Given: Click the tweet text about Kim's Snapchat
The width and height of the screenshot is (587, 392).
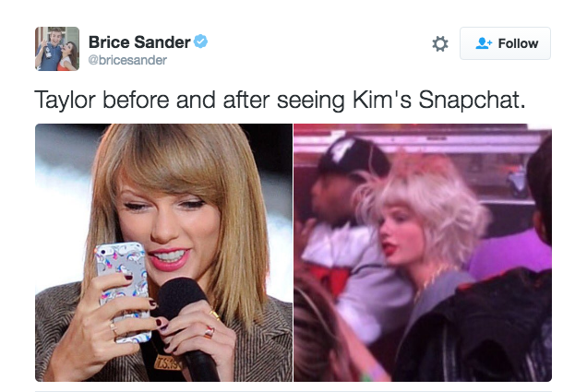Looking at the screenshot, I should point(280,100).
